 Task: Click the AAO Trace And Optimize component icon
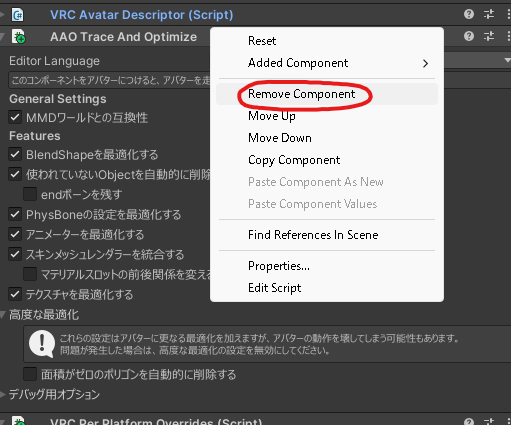(x=18, y=36)
